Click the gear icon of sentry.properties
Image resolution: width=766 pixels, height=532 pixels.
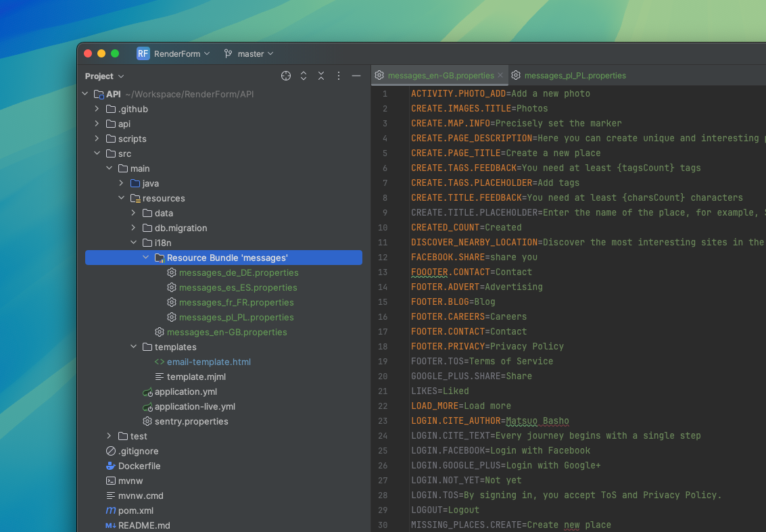pyautogui.click(x=147, y=421)
